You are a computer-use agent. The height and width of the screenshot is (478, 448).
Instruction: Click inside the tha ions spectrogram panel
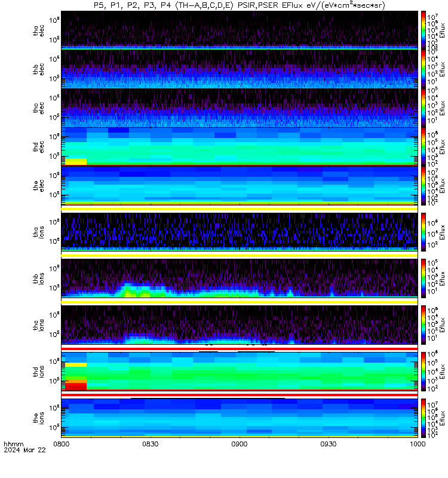[x=240, y=232]
